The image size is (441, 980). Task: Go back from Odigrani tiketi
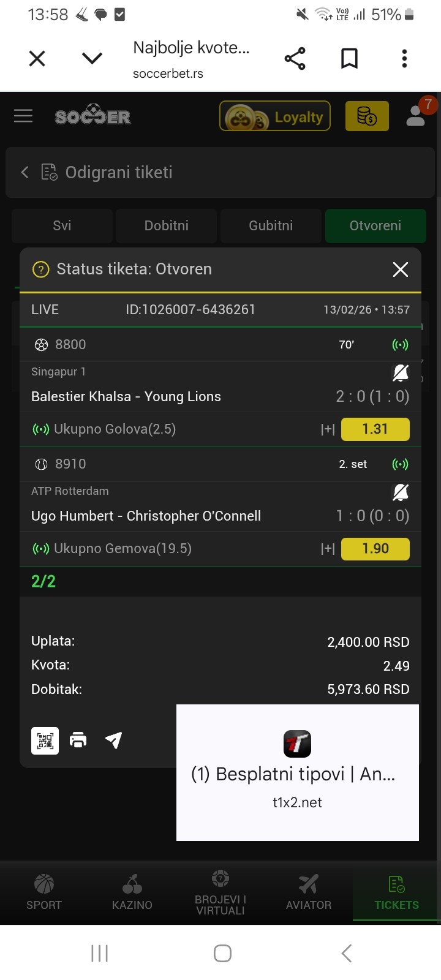click(x=25, y=173)
